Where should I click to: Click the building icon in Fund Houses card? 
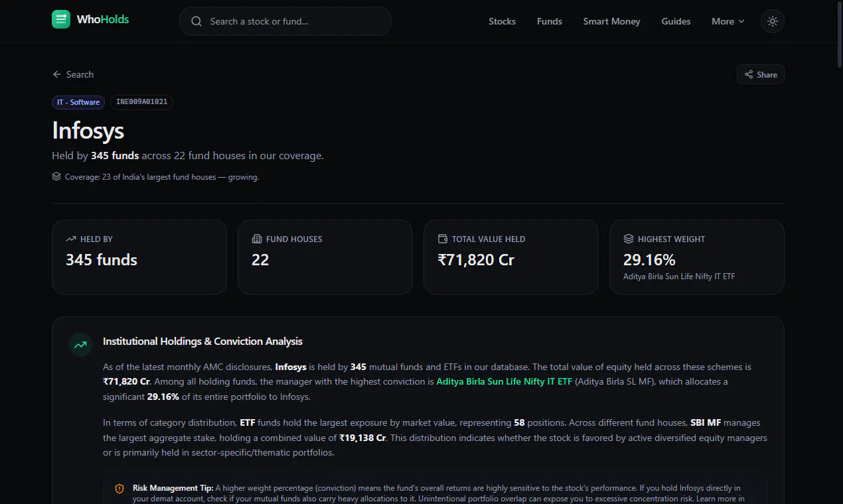click(257, 239)
